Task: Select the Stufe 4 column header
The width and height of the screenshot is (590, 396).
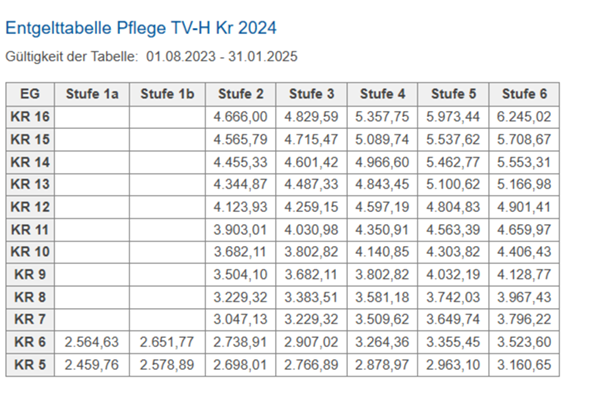Action: [382, 94]
